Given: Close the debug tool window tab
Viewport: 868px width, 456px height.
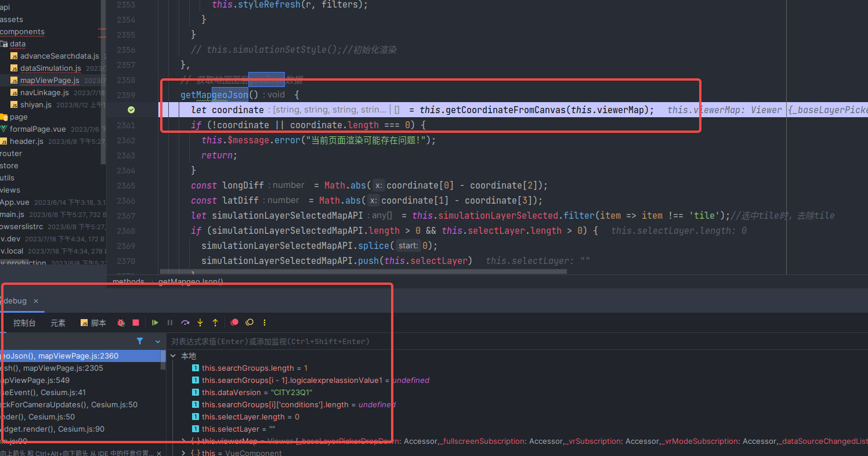Looking at the screenshot, I should point(35,301).
